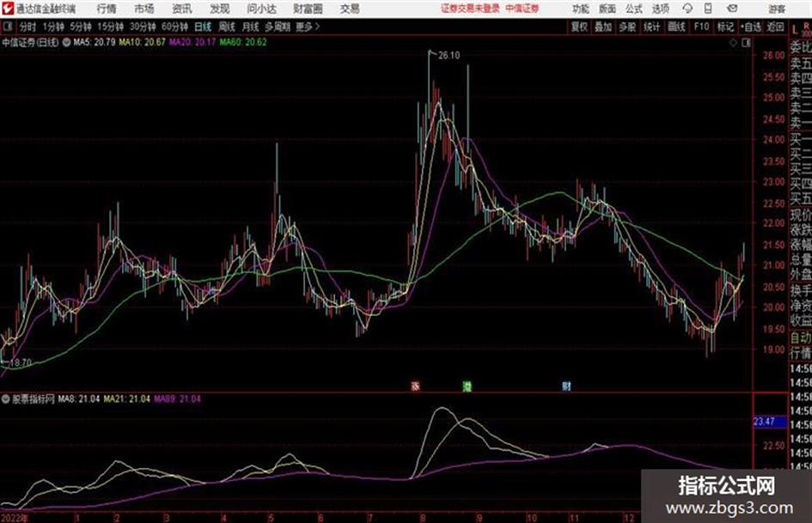Open the 行情 menu

[107, 9]
